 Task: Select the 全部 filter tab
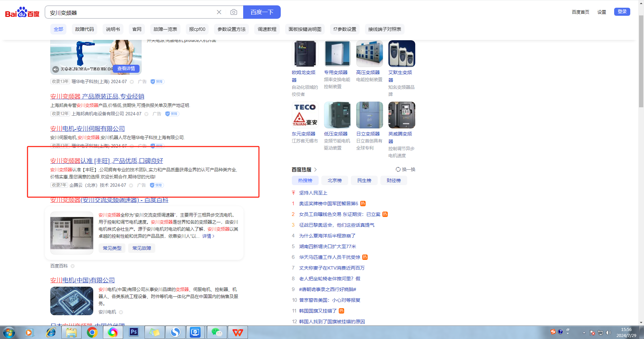[x=58, y=29]
